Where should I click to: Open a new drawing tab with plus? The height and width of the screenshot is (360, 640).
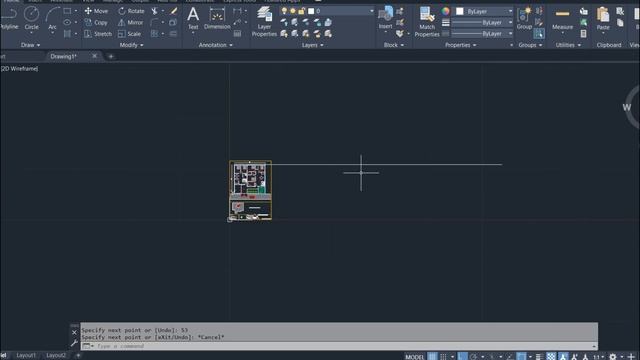[x=111, y=56]
